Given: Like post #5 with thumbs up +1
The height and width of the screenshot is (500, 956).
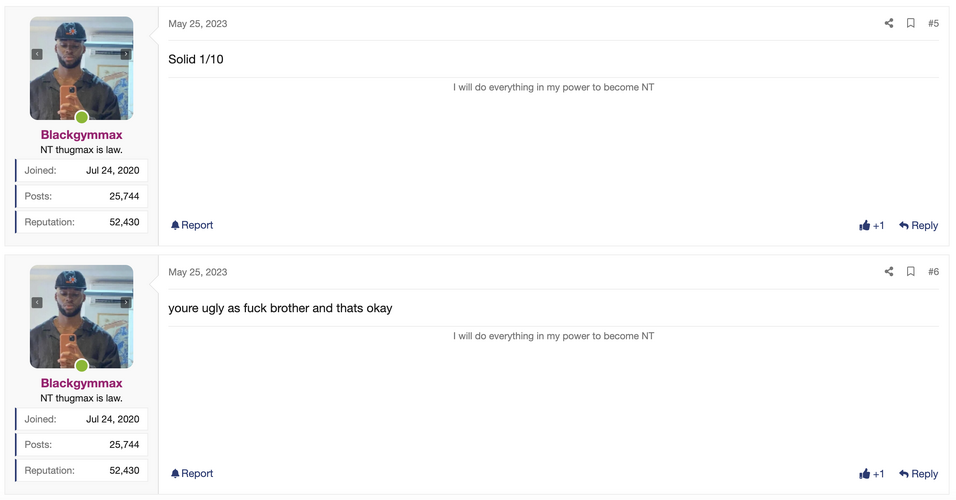Looking at the screenshot, I should pyautogui.click(x=871, y=226).
